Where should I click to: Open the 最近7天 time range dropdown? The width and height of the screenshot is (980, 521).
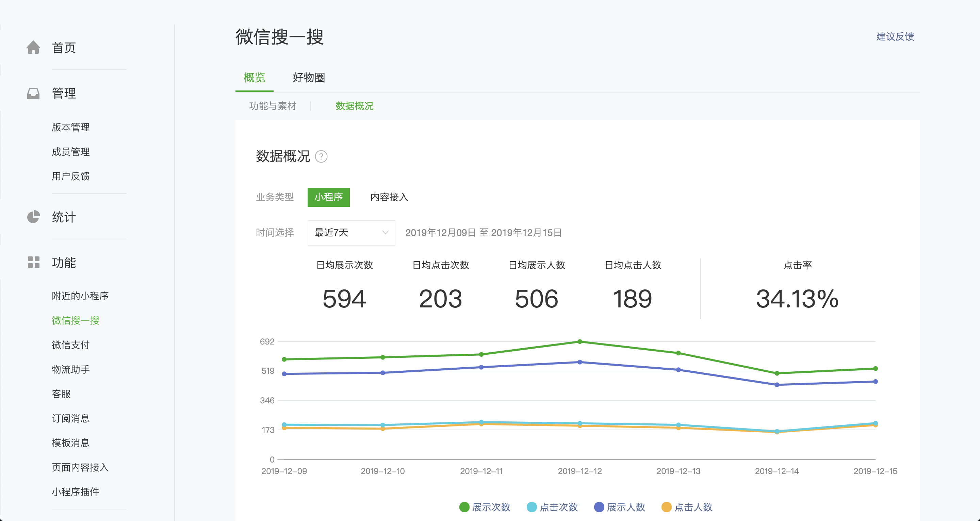click(x=351, y=233)
